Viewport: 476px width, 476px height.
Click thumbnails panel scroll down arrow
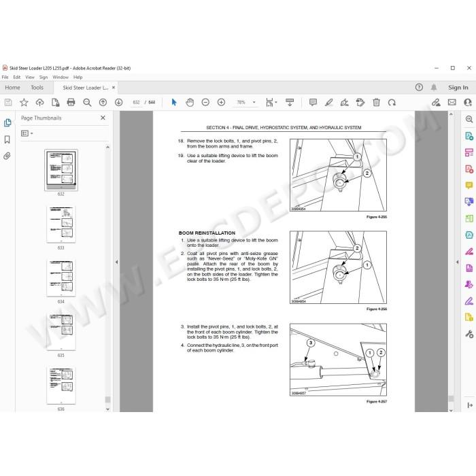[107, 409]
